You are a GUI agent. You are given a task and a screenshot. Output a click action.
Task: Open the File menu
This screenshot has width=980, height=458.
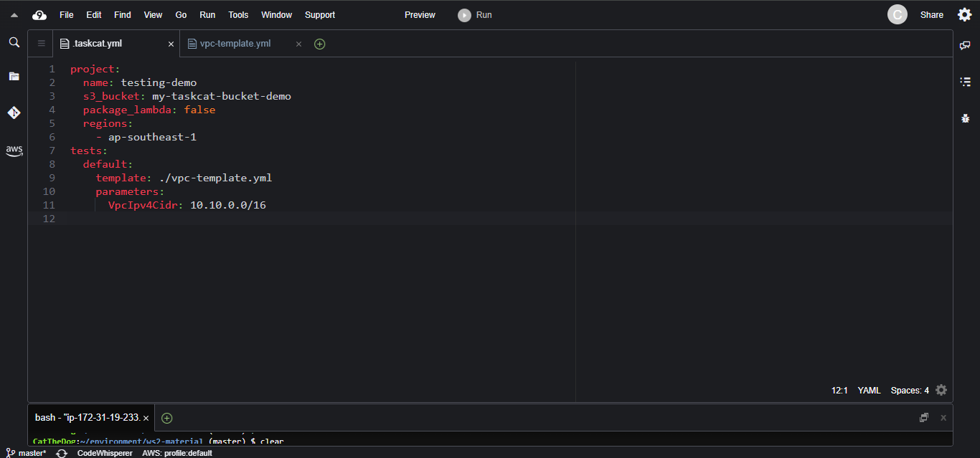(x=66, y=15)
